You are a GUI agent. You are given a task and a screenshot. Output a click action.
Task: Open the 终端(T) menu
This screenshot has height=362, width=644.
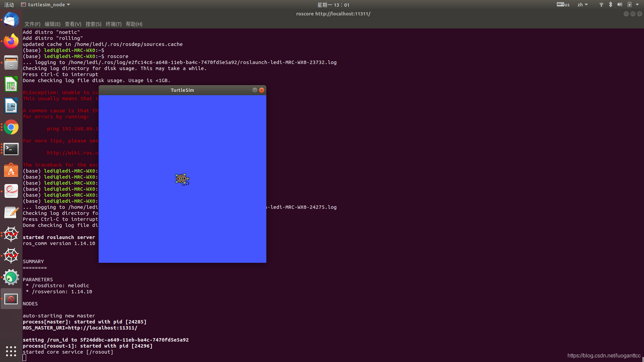[113, 24]
